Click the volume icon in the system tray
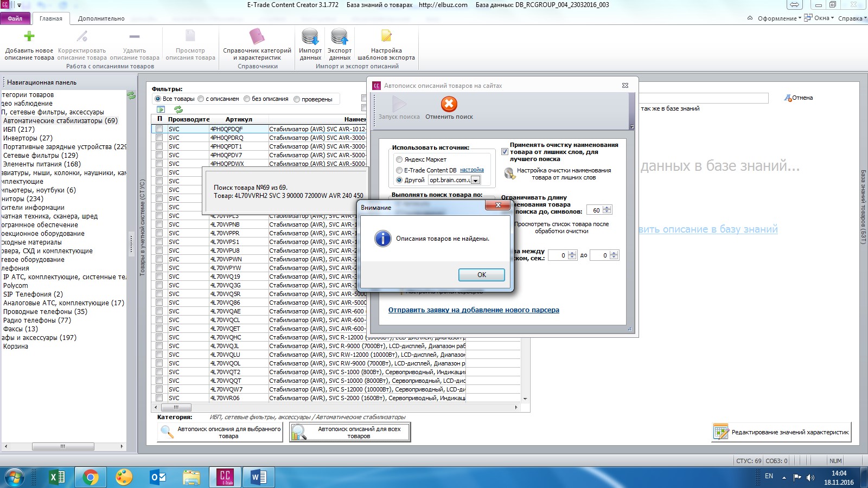This screenshot has height=488, width=868. pos(810,477)
